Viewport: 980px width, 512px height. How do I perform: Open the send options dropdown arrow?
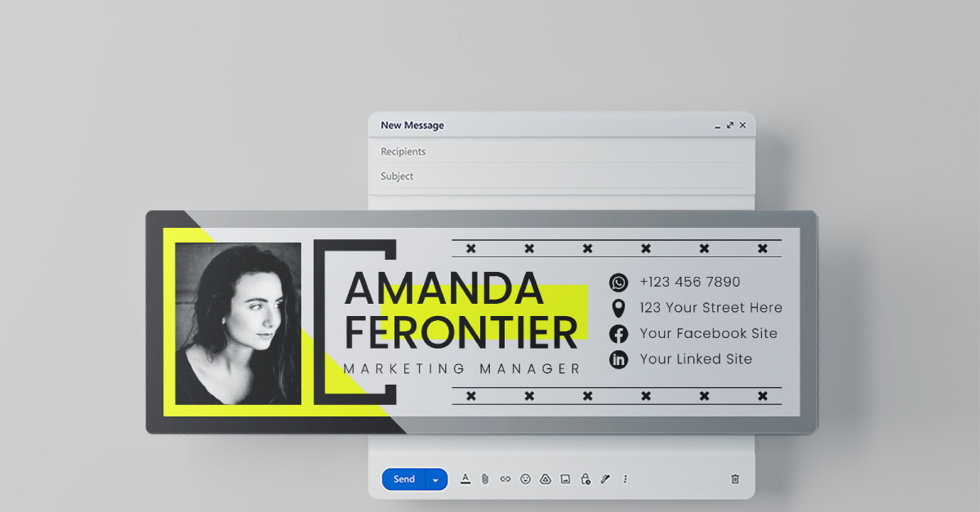point(436,480)
